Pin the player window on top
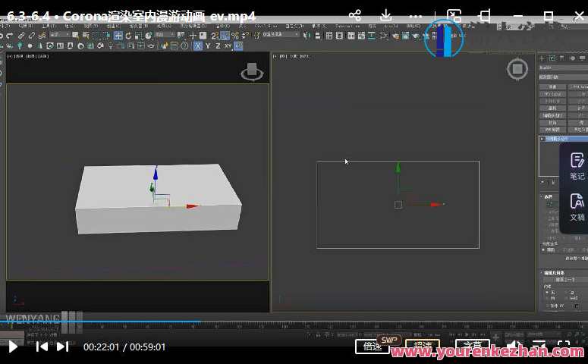Viewport: 588px width, 364px height. (x=486, y=16)
